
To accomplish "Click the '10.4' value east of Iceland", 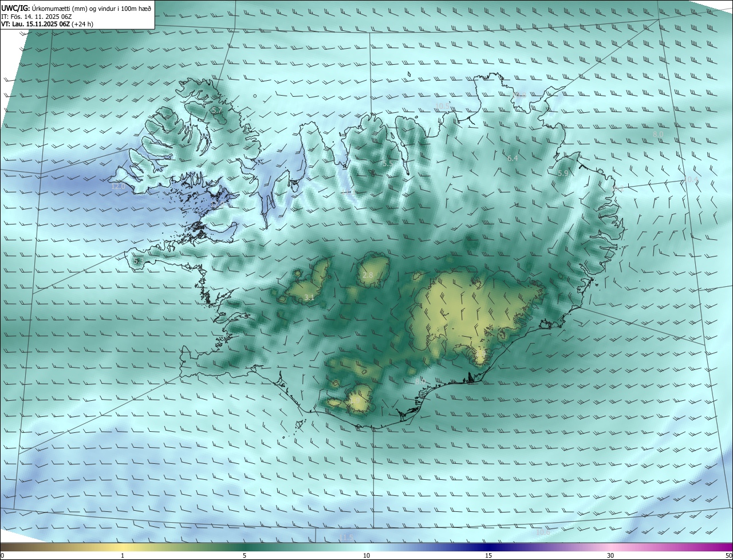I will click(x=691, y=180).
